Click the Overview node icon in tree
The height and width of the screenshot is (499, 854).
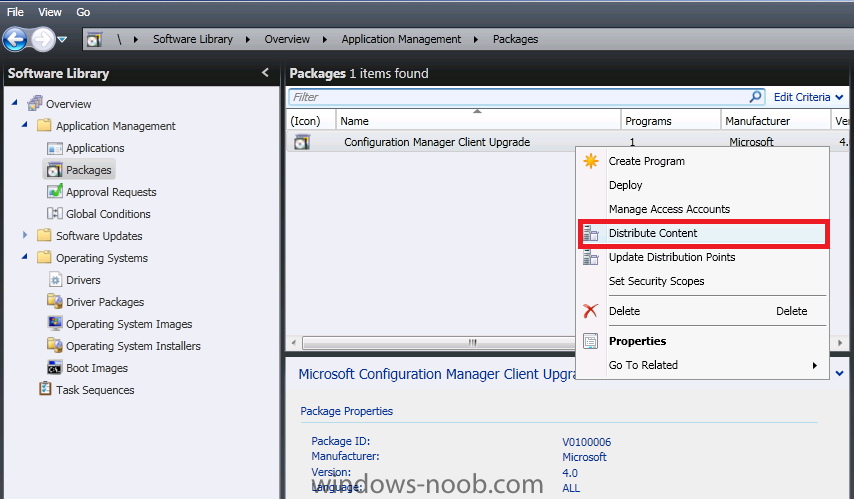35,103
